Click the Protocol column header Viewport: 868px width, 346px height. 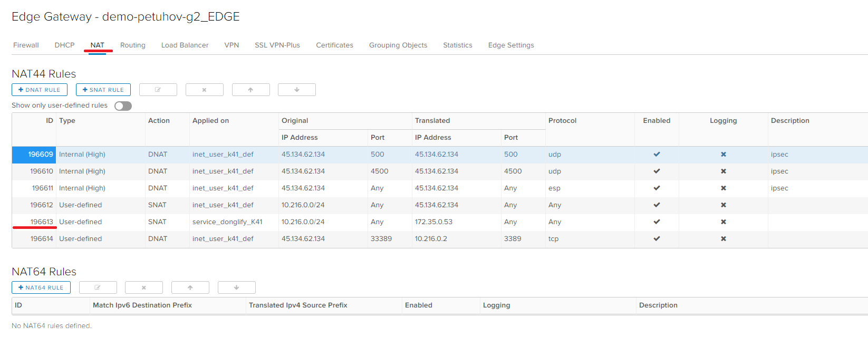pos(562,121)
